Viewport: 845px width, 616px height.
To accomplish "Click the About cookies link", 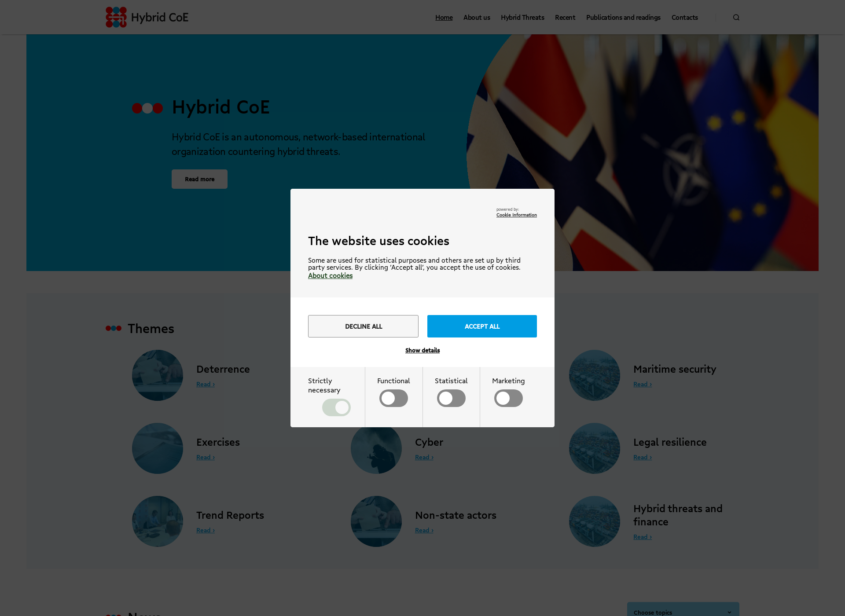I will pos(331,275).
